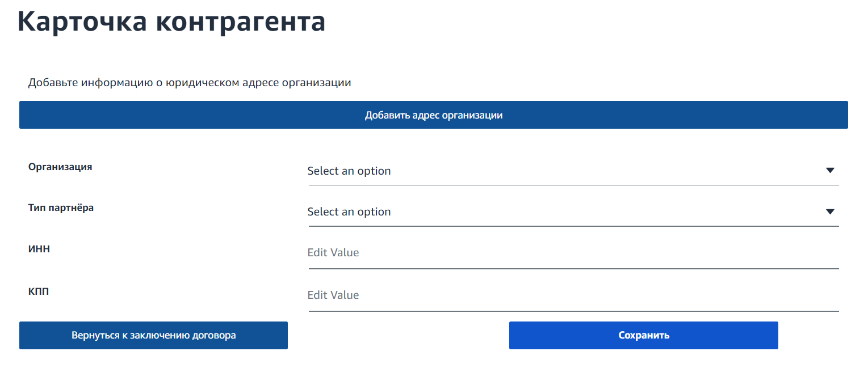Click the word Карточка in the heading
Image resolution: width=868 pixels, height=368 pixels.
coord(81,23)
